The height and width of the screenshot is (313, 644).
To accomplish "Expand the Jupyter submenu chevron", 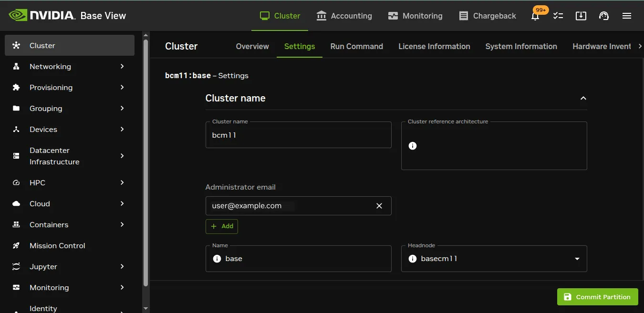I will (122, 266).
